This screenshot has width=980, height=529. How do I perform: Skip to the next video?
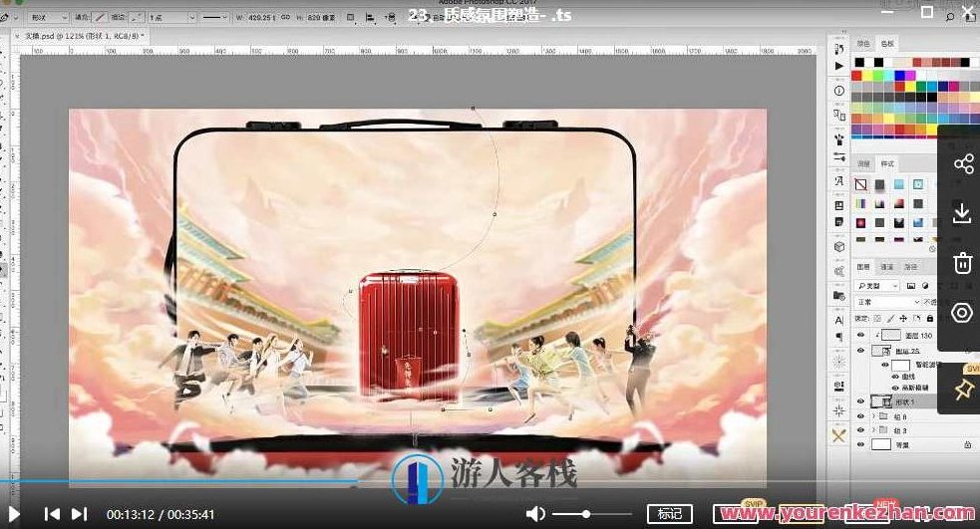coord(80,514)
